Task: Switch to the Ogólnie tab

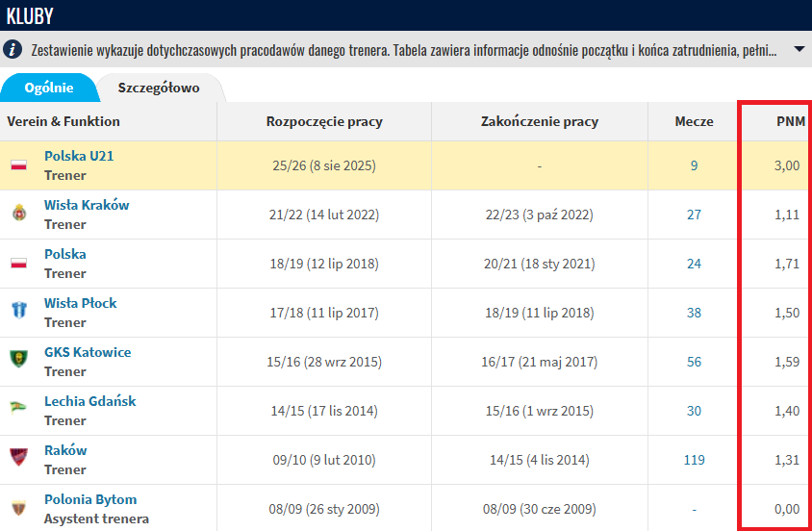Action: coord(49,88)
